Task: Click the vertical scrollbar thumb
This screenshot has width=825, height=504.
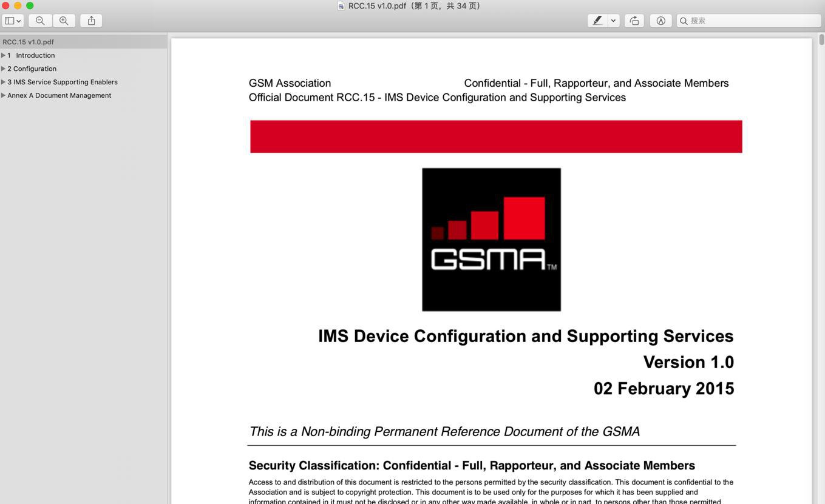Action: [x=821, y=39]
